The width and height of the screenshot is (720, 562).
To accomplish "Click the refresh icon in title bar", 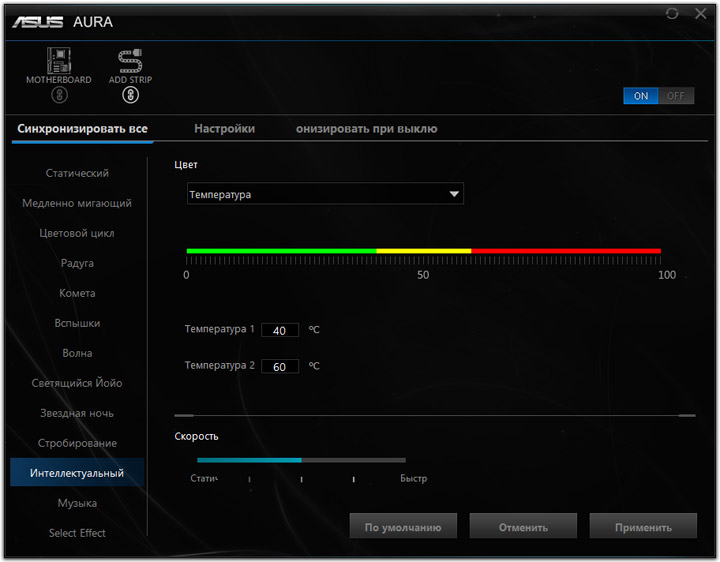I will point(672,13).
